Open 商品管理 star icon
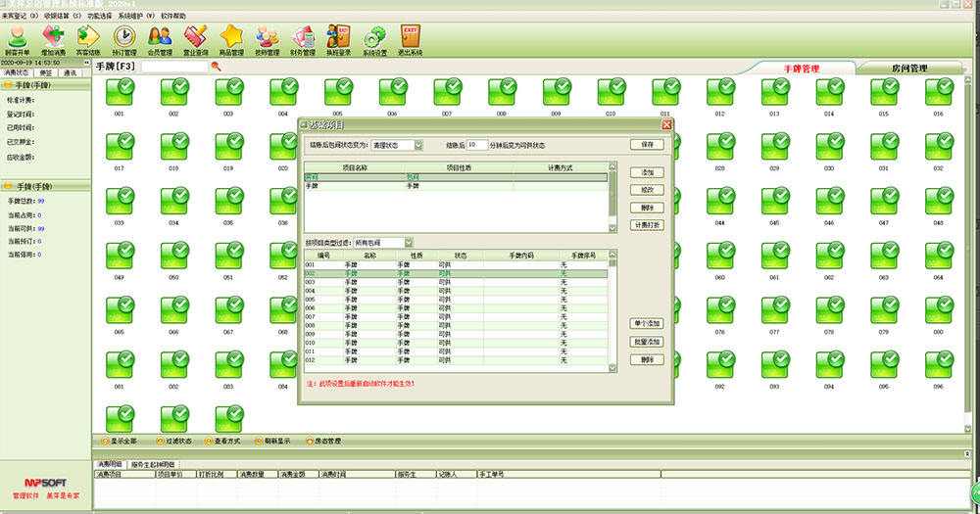Viewport: 980px width, 514px height. click(x=231, y=39)
